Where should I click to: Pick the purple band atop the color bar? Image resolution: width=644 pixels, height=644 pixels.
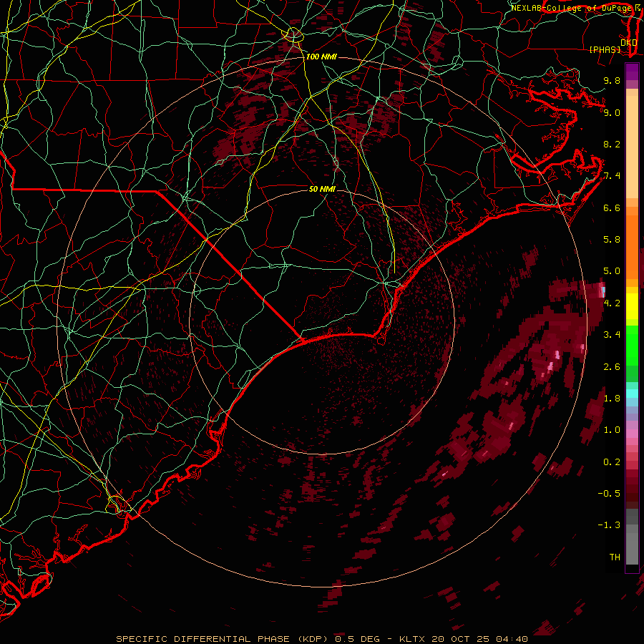[x=632, y=72]
